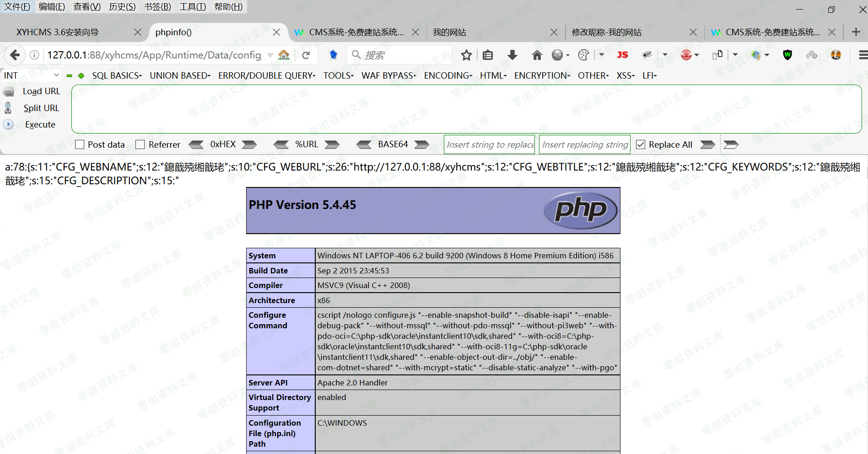
Task: Open the INT type dropdown
Action: [31, 75]
